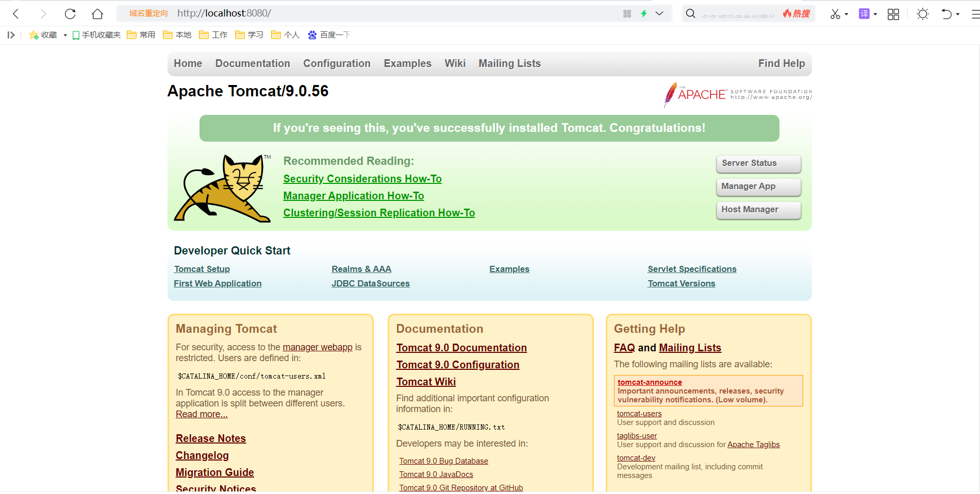Open the Tomcat Wiki link
The height and width of the screenshot is (494, 980).
[x=426, y=382]
